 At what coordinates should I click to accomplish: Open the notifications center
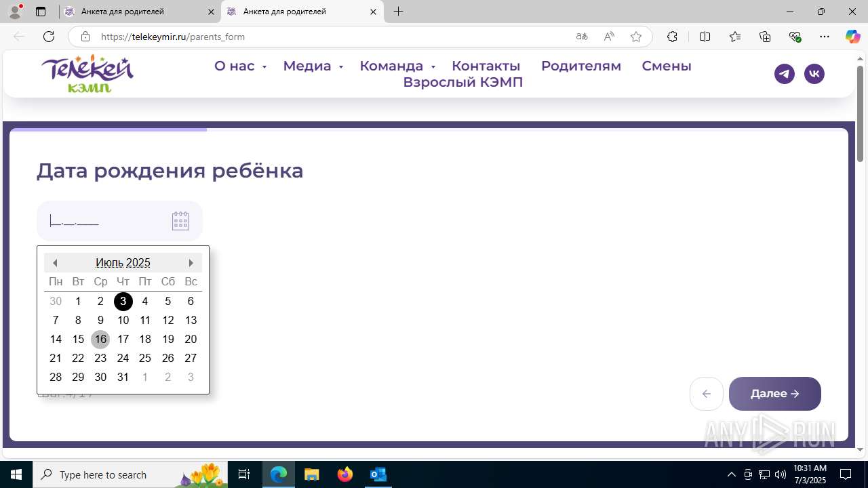coord(846,474)
